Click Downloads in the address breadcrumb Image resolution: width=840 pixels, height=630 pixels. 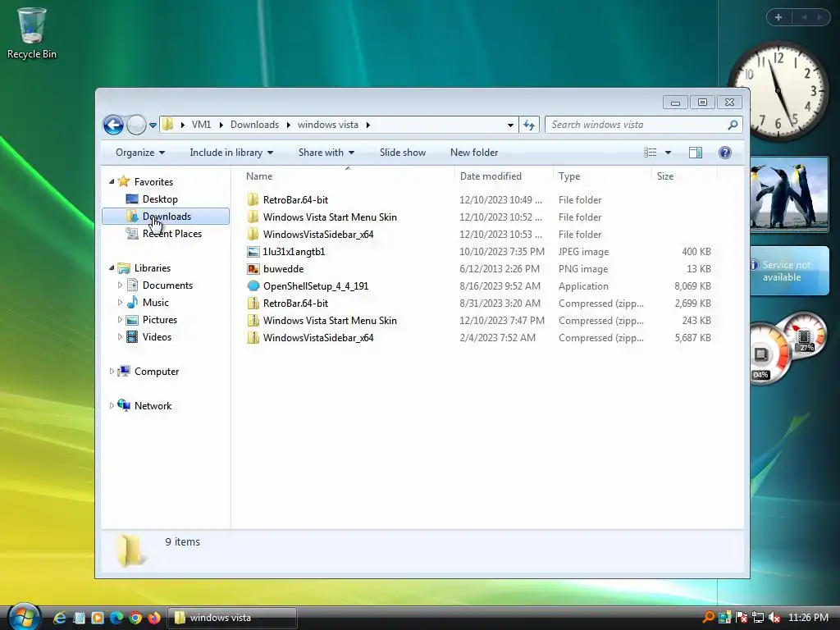(x=254, y=125)
